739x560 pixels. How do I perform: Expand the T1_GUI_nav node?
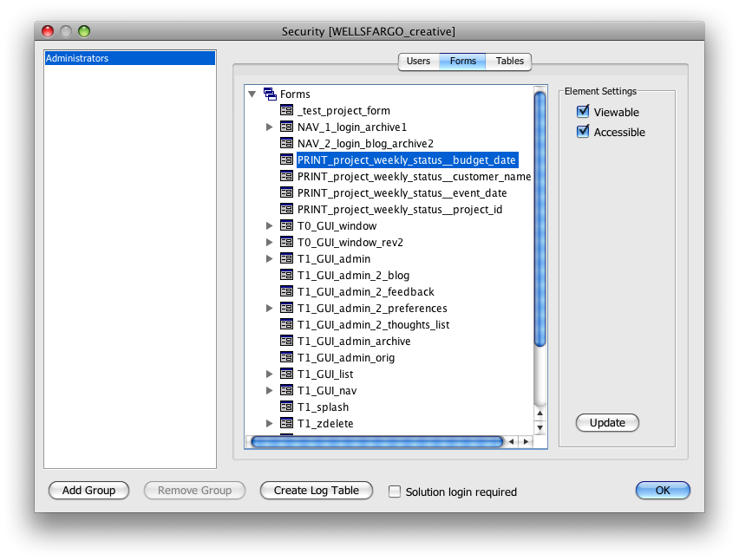click(x=269, y=390)
